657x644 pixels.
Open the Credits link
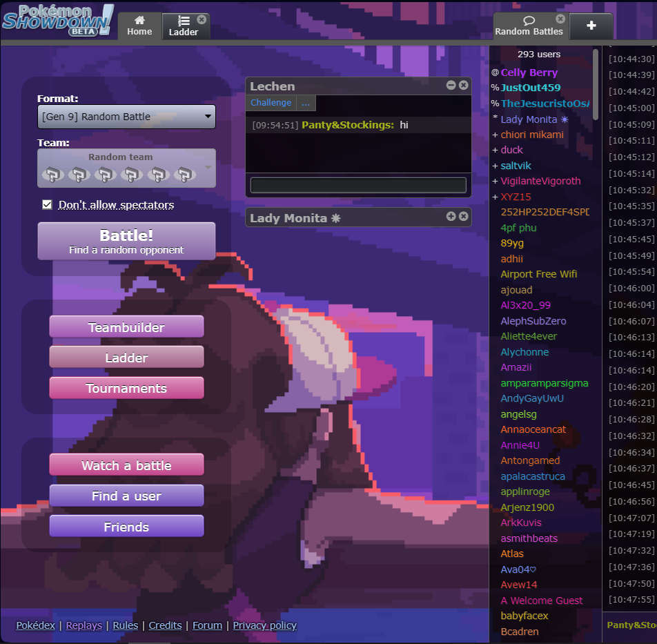point(165,625)
